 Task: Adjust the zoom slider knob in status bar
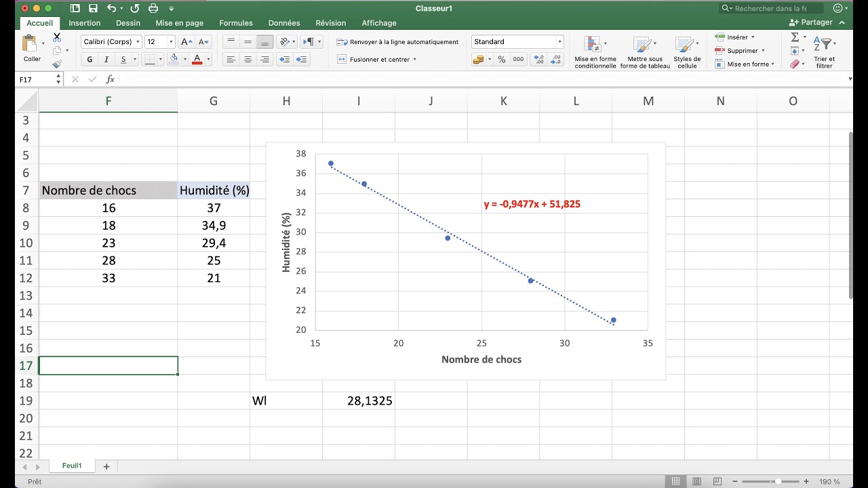[x=778, y=482]
